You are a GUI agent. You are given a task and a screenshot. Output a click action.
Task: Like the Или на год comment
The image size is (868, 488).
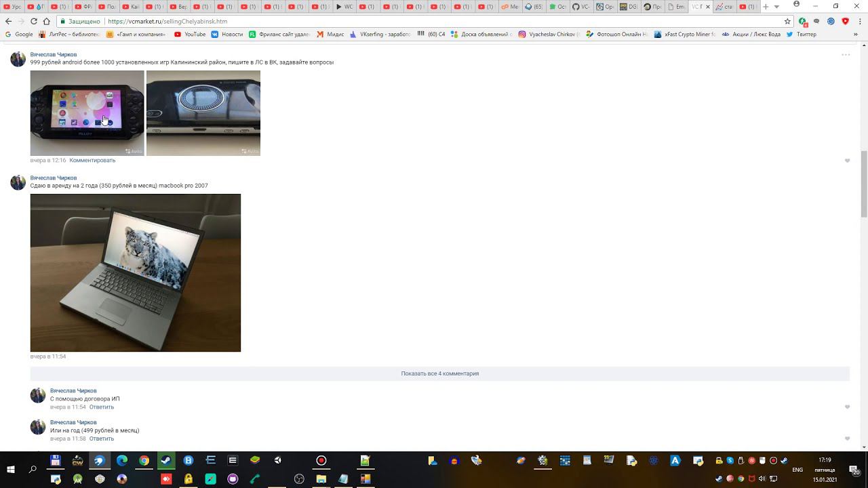[847, 439]
